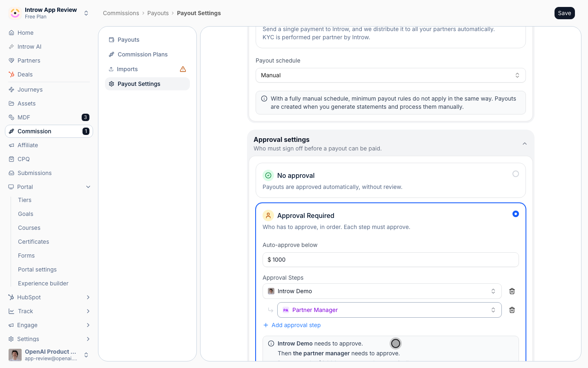Image resolution: width=588 pixels, height=368 pixels.
Task: Click the Commission Plans icon
Action: pyautogui.click(x=111, y=54)
